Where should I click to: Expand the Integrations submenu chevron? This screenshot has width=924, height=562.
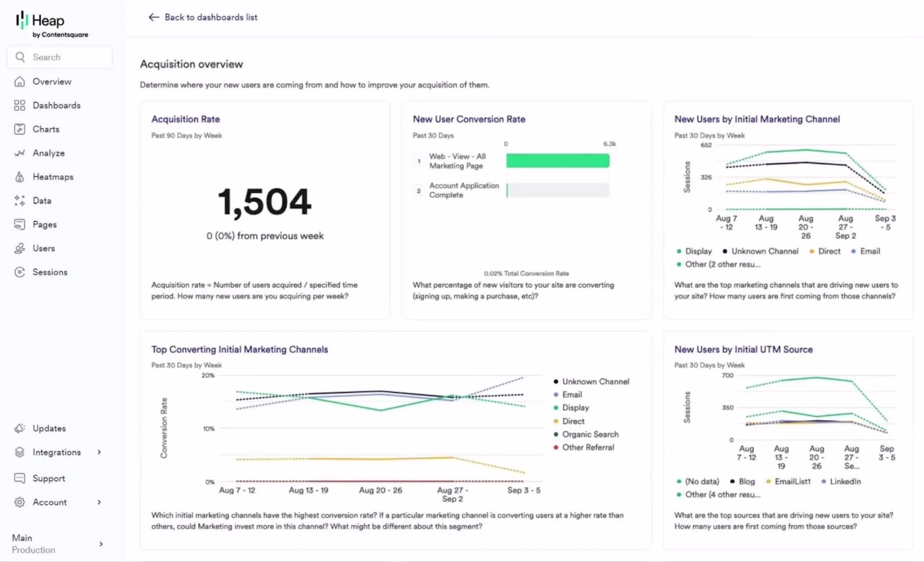coord(99,452)
